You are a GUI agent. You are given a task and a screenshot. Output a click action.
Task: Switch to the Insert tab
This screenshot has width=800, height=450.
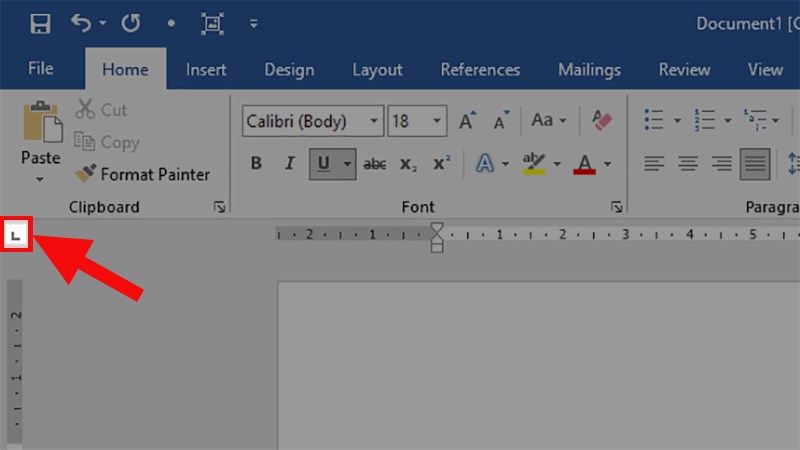(206, 69)
